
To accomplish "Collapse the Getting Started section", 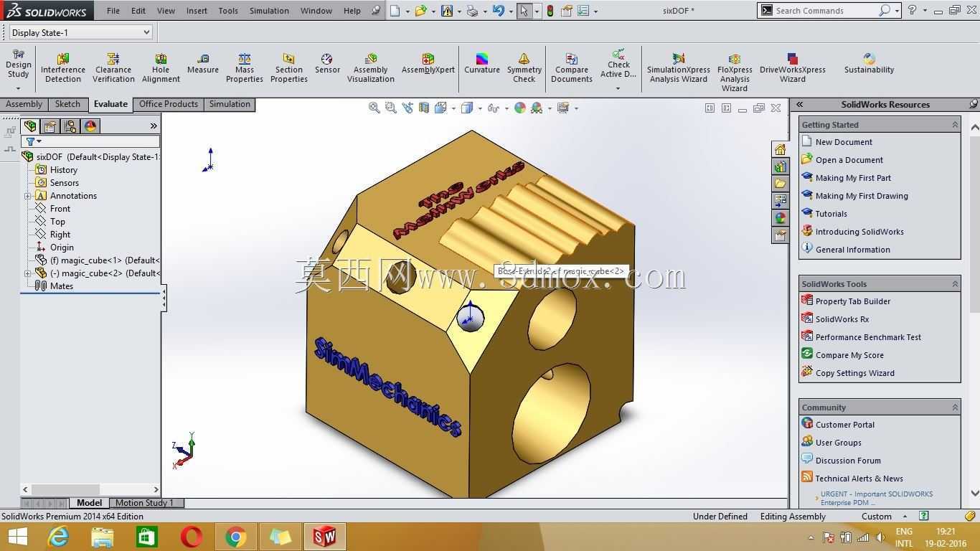I will click(x=954, y=125).
